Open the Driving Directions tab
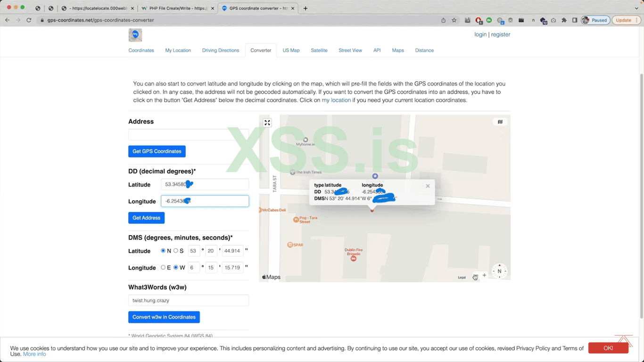Screen dimensions: 644x362 coord(220,50)
